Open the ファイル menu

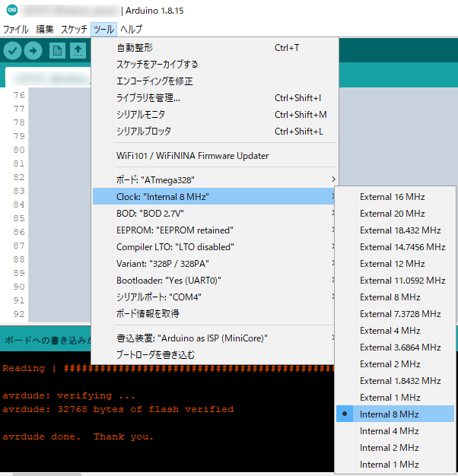point(16,30)
